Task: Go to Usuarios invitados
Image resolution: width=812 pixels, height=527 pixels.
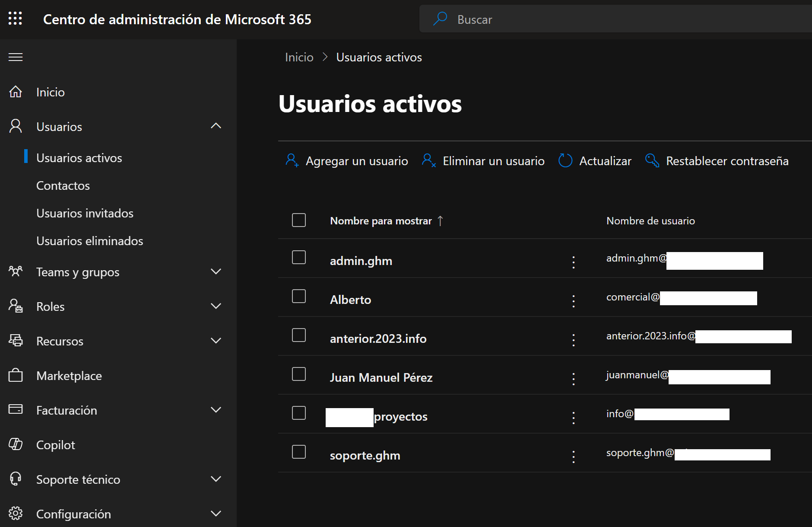Action: pos(85,213)
